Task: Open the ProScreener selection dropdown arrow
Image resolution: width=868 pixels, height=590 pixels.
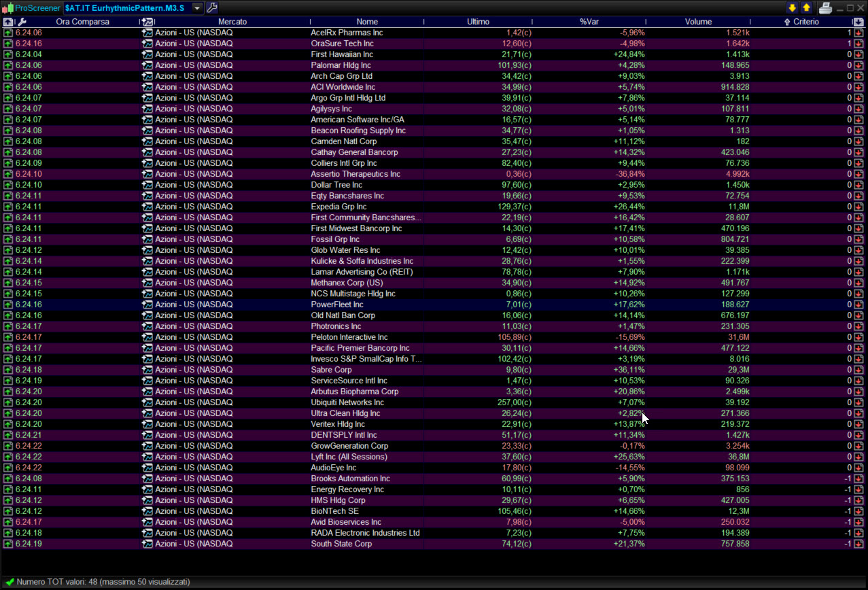Action: [x=197, y=8]
